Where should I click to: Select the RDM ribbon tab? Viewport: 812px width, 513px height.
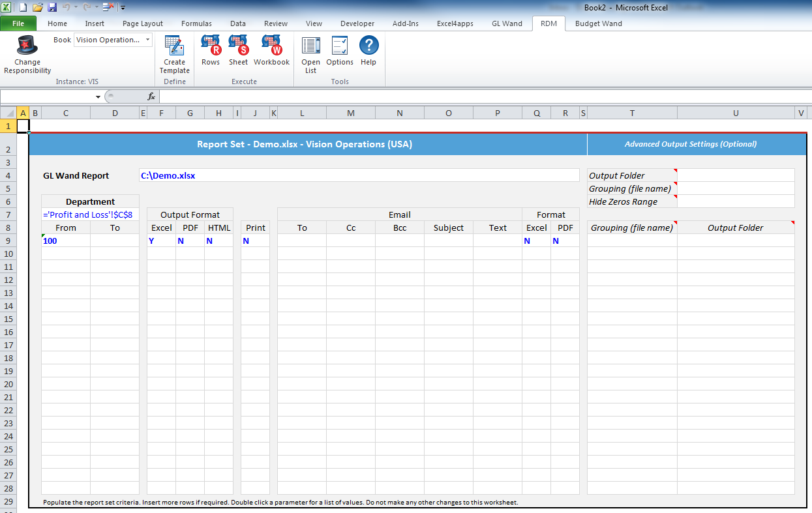[549, 23]
